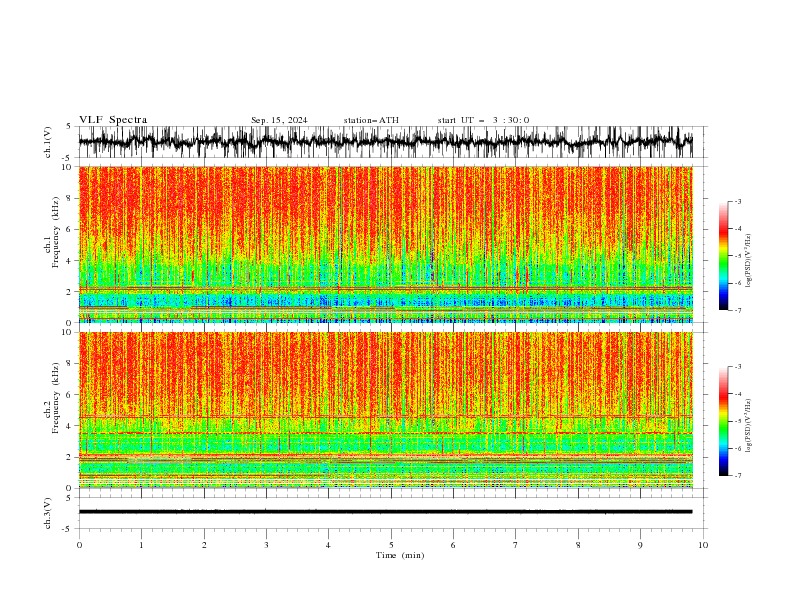Click the ch.2 'Frequency (kHz)' axis label
This screenshot has width=792, height=612.
(56, 398)
